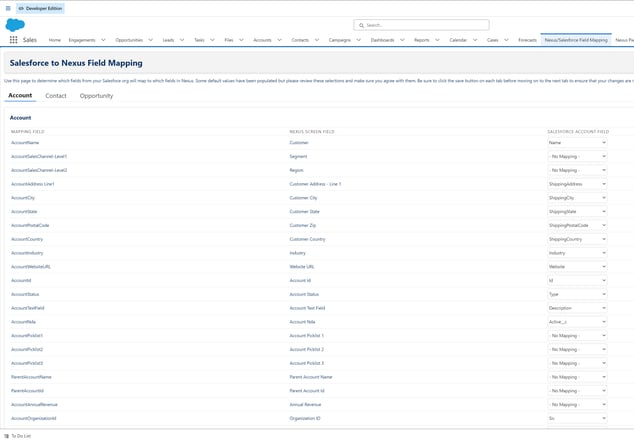Open Account Id row's Id dropdown
Viewport: 634px width, 442px height.
(577, 280)
